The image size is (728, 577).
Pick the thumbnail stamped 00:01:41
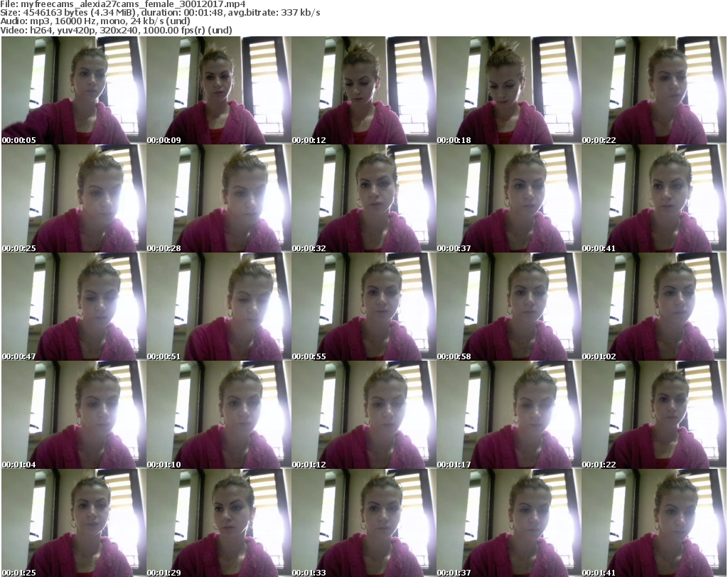coord(654,523)
